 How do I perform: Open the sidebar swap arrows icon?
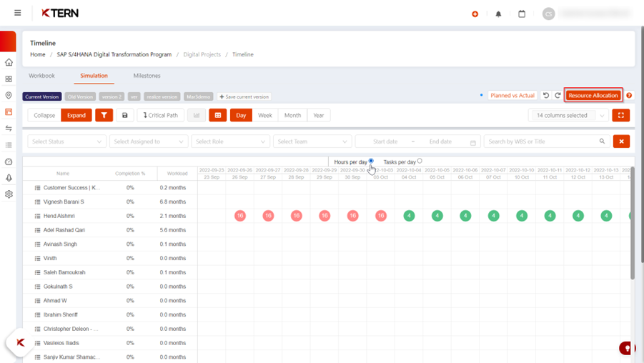pyautogui.click(x=9, y=129)
